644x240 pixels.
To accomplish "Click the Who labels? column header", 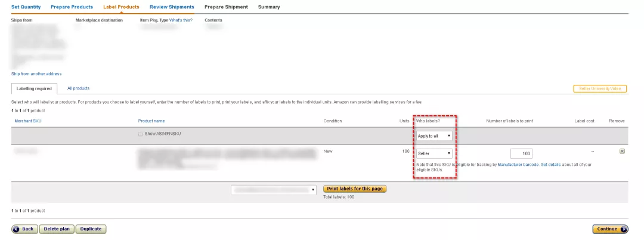I will click(428, 121).
